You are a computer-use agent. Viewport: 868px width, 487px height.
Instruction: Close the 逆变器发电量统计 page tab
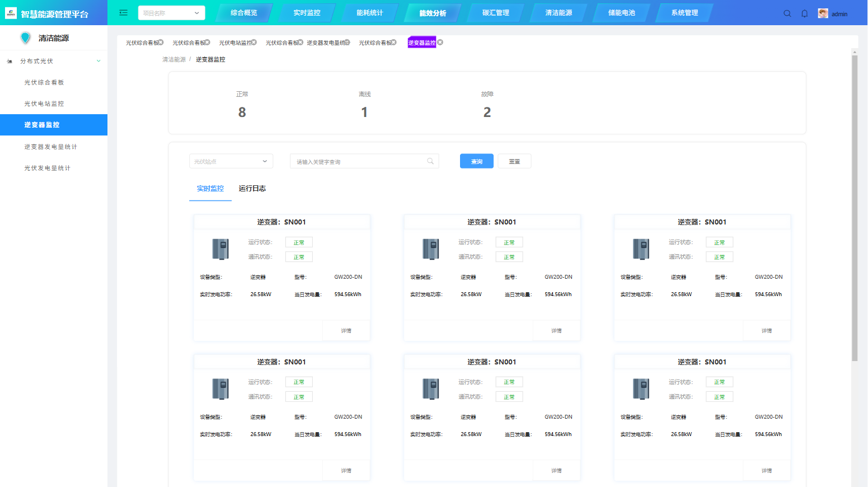point(348,43)
